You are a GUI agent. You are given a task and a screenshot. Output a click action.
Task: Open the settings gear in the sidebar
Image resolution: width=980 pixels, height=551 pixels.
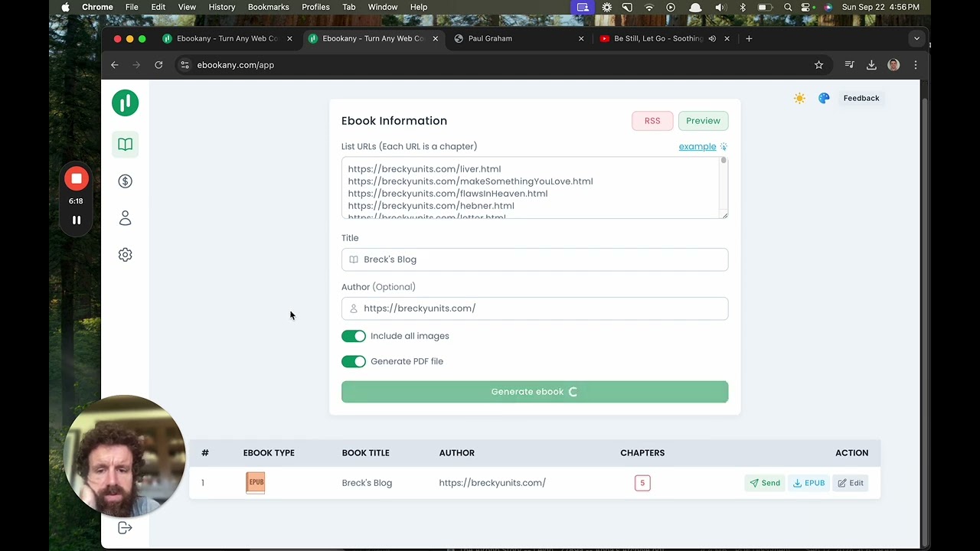pos(125,255)
